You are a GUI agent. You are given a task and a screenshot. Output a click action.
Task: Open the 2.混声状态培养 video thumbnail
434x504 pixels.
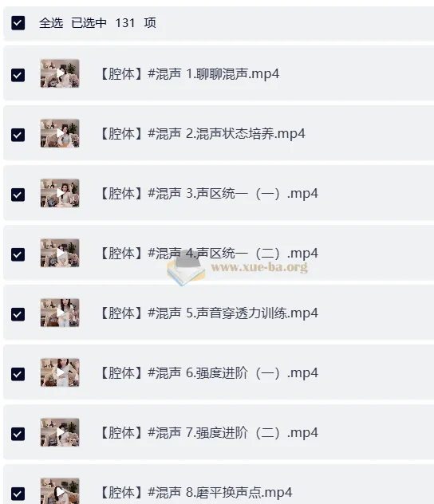pyautogui.click(x=60, y=133)
